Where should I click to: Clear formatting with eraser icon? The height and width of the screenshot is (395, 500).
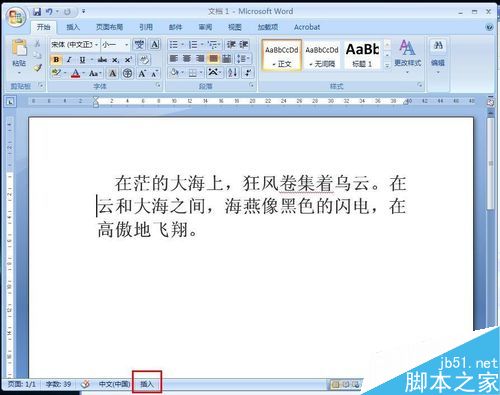point(144,60)
